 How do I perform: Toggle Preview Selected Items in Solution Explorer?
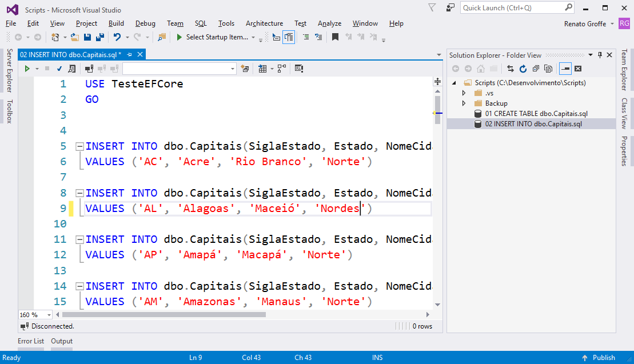[565, 68]
